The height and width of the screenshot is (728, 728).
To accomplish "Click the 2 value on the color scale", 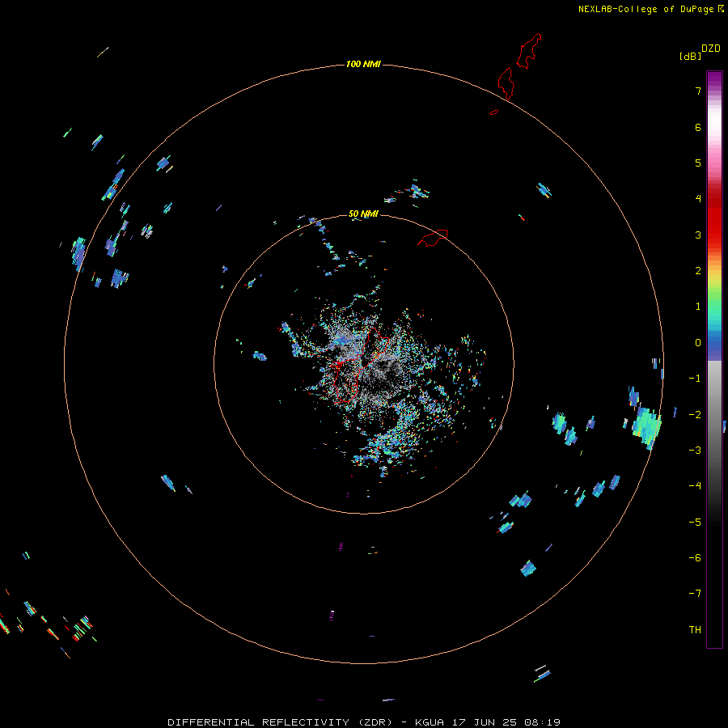I will [698, 271].
